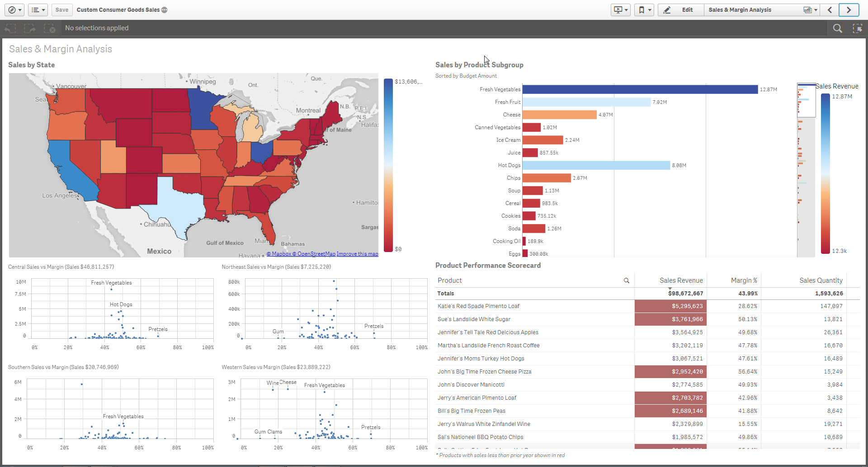Image resolution: width=868 pixels, height=467 pixels.
Task: Click the Save button
Action: point(62,10)
